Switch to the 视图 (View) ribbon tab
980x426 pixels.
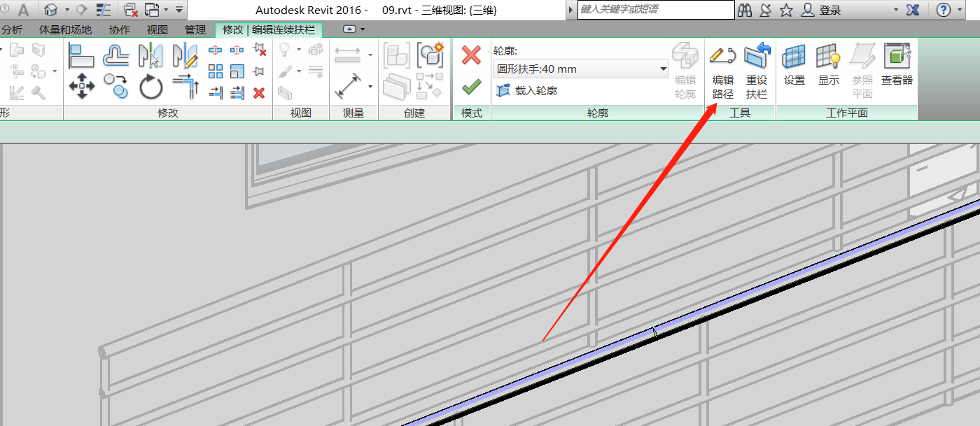tap(157, 30)
